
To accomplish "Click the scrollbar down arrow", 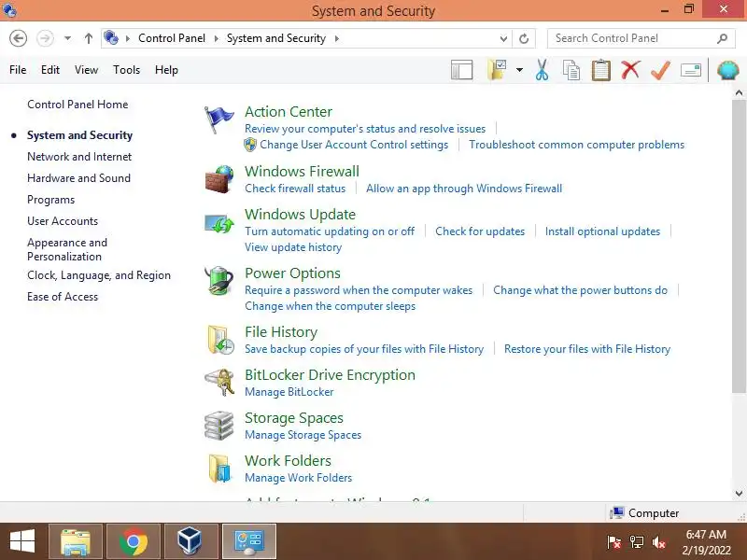I will pyautogui.click(x=739, y=494).
